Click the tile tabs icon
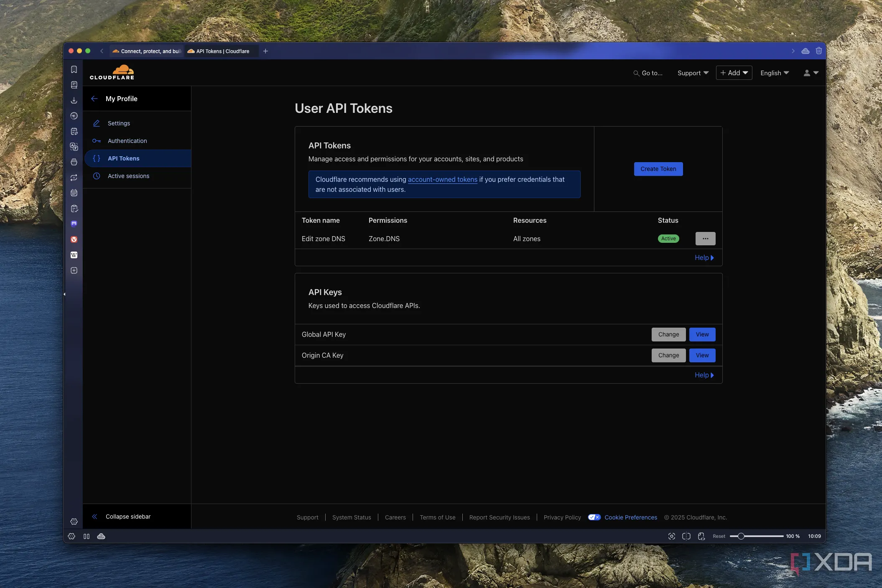882x588 pixels. (686, 536)
